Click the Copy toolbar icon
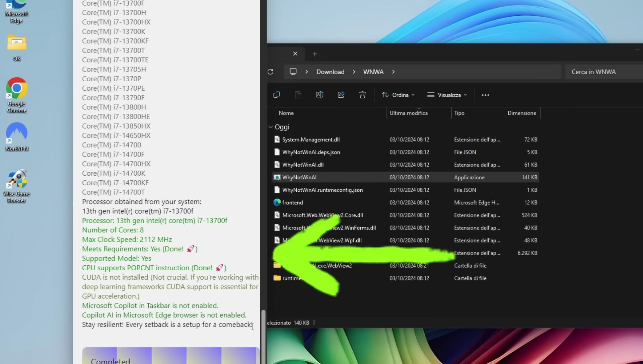Screen dimensions: 643x364 (277, 95)
